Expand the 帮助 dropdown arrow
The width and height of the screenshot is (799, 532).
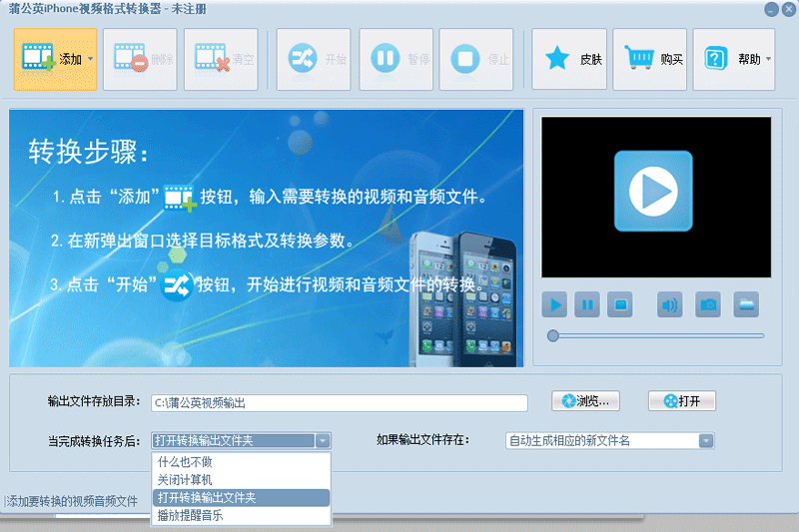768,59
